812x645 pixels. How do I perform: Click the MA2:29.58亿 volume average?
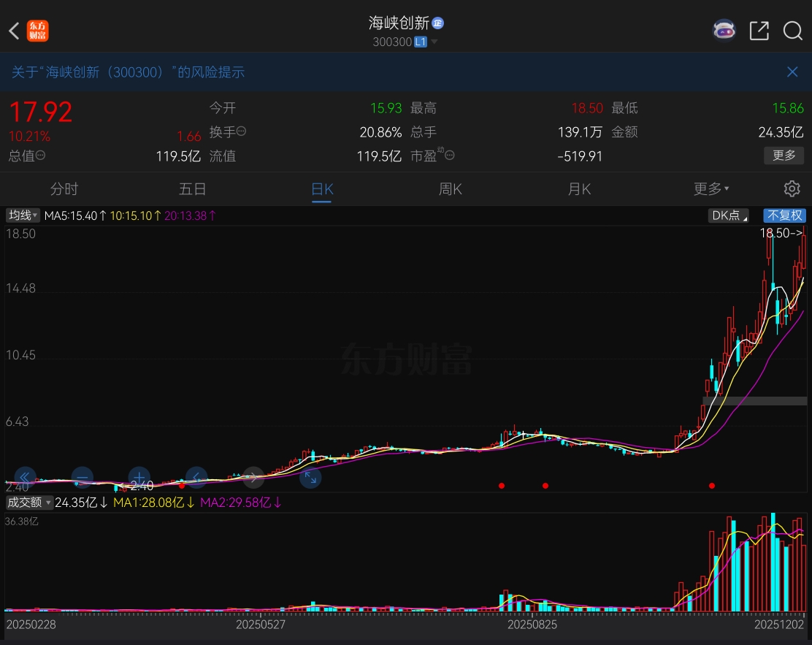(x=241, y=503)
